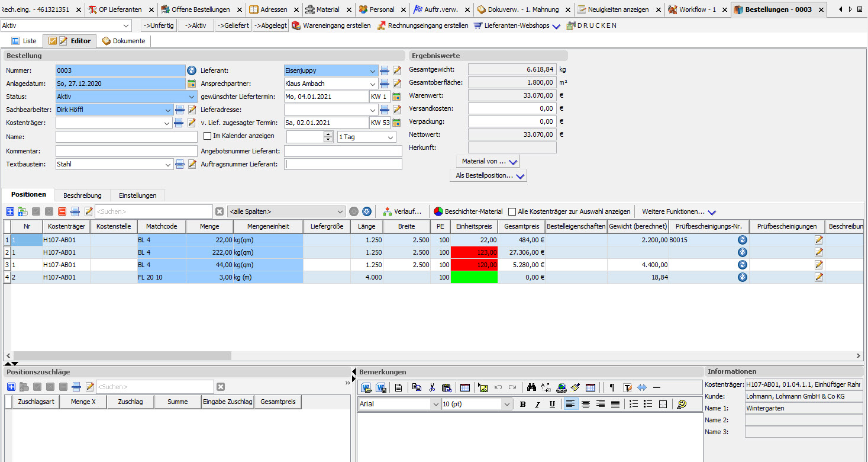868x462 pixels.
Task: Click into the Auftragsnummer Lieferant field
Action: (343, 164)
